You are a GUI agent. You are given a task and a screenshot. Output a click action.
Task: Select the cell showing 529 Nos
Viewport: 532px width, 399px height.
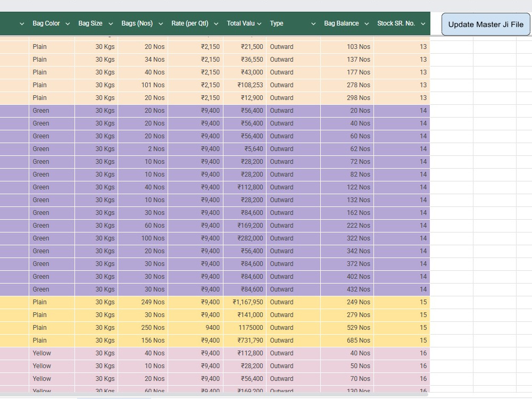pyautogui.click(x=347, y=328)
